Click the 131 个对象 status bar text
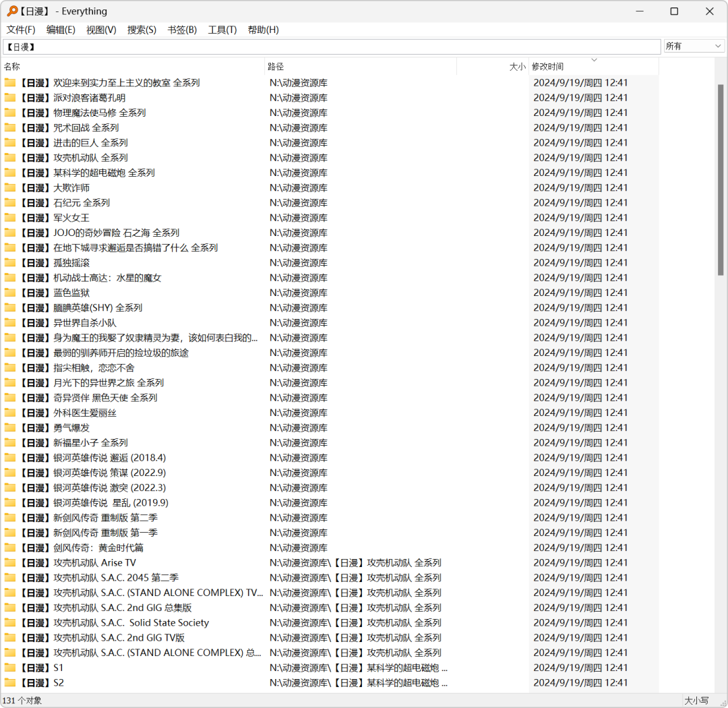 click(x=22, y=701)
